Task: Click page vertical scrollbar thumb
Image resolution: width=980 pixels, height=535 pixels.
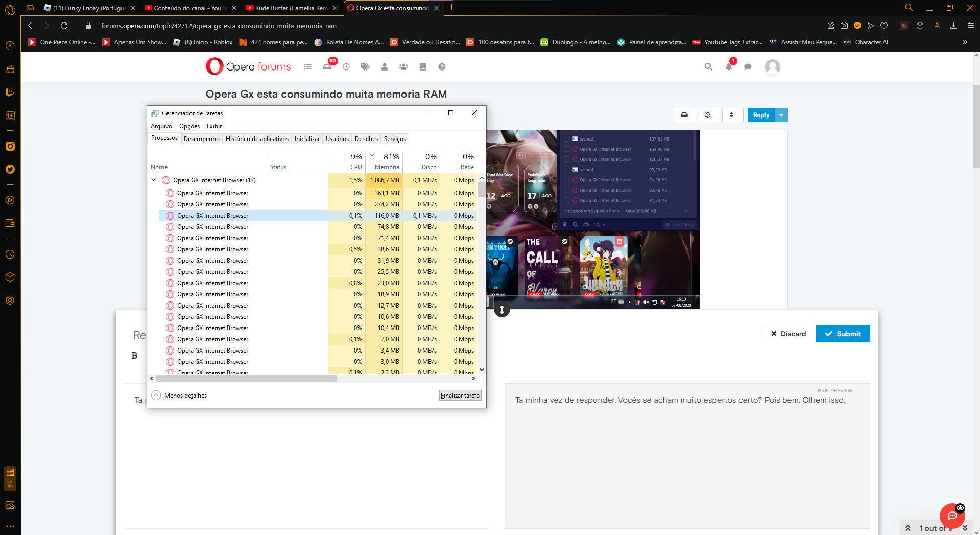Action: point(976,126)
